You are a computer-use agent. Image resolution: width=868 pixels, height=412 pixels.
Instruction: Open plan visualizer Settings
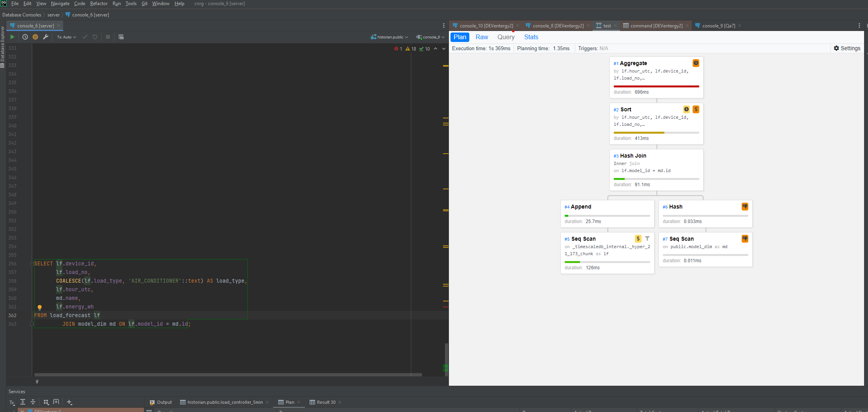847,48
